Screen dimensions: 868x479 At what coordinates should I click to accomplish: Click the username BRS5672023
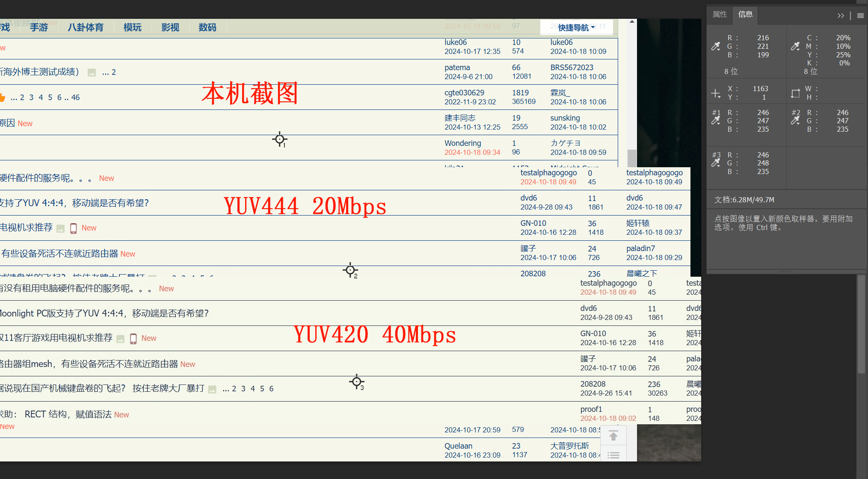pyautogui.click(x=572, y=68)
